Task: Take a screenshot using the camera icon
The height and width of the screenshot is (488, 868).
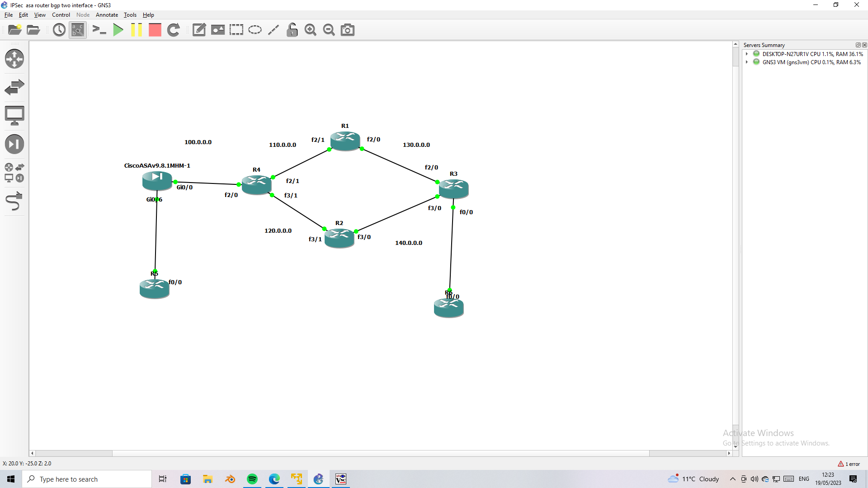Action: (x=347, y=30)
